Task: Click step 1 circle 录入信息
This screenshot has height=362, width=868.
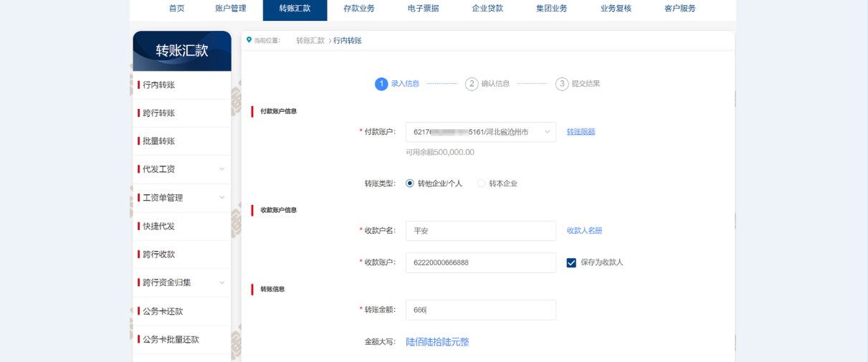Action: (x=381, y=84)
